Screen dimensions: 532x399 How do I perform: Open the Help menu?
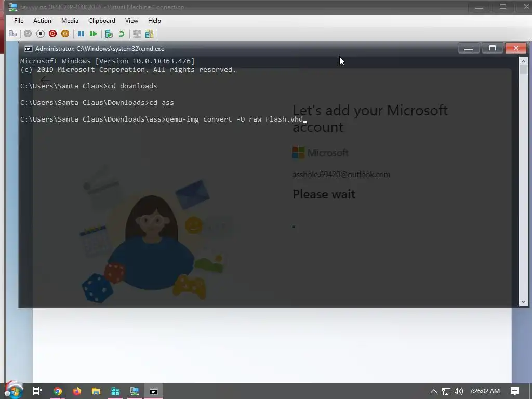[154, 21]
